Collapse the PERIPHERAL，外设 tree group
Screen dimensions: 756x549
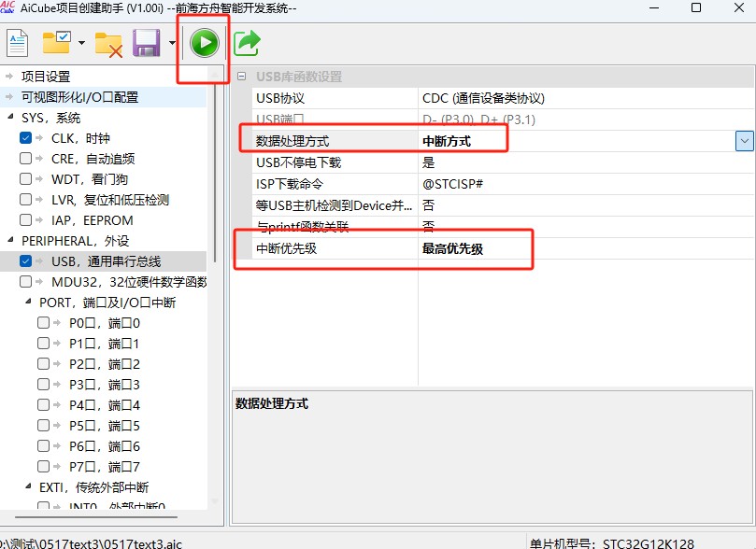(10, 240)
